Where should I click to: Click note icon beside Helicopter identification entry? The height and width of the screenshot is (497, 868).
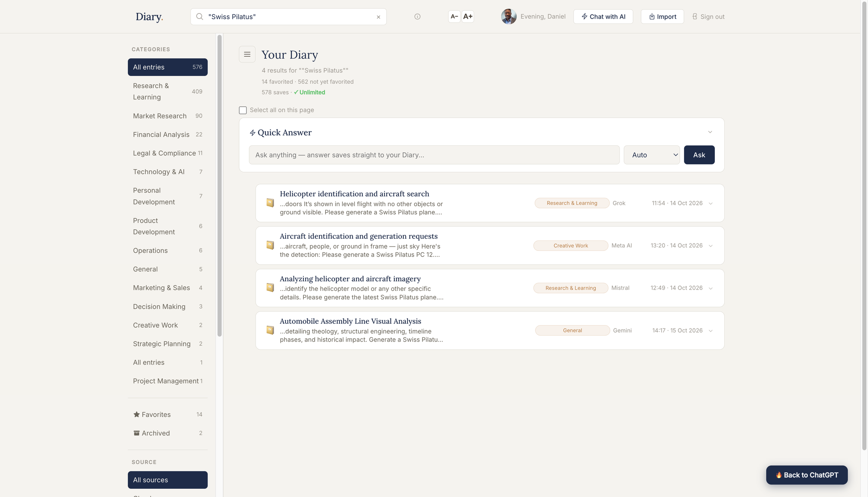point(270,203)
